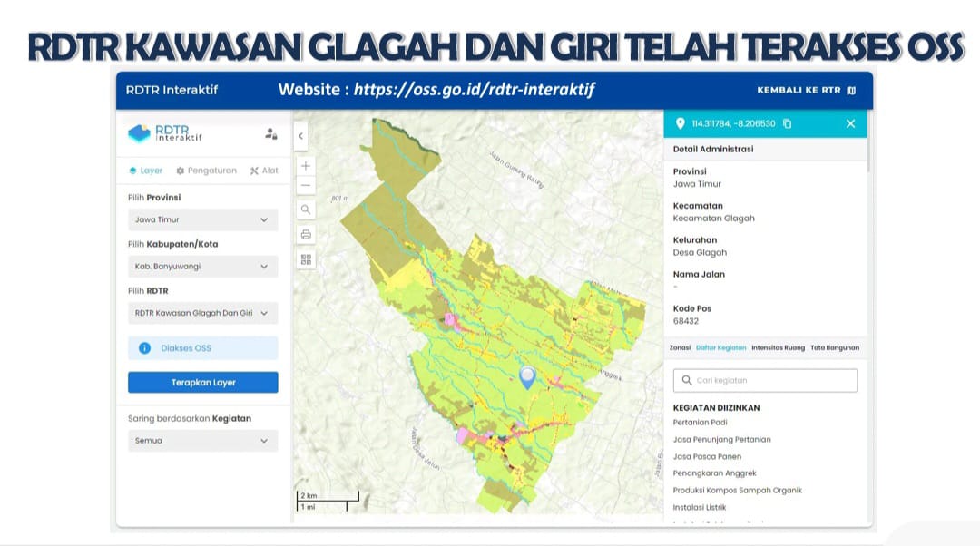The height and width of the screenshot is (546, 980).
Task: Open the map search magnifier tool
Action: (x=306, y=210)
